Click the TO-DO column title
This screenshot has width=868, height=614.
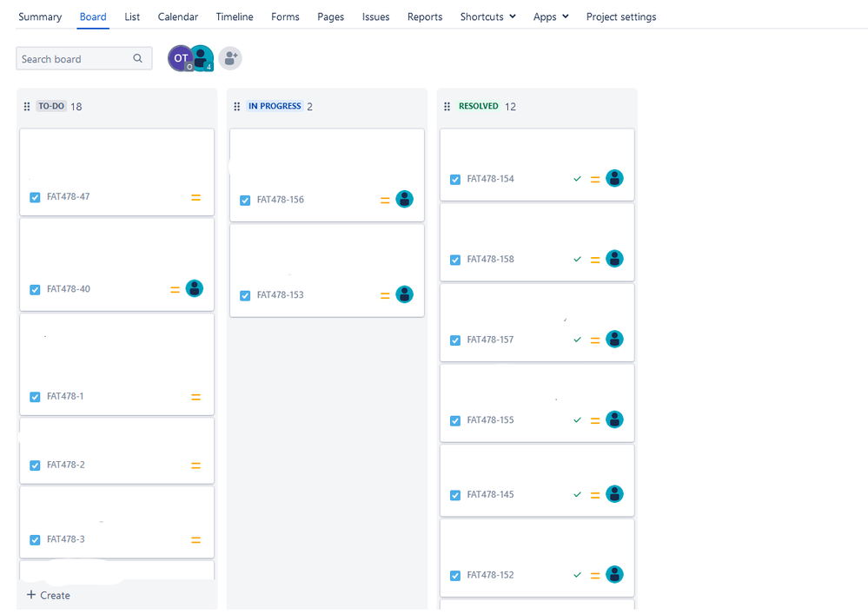51,106
